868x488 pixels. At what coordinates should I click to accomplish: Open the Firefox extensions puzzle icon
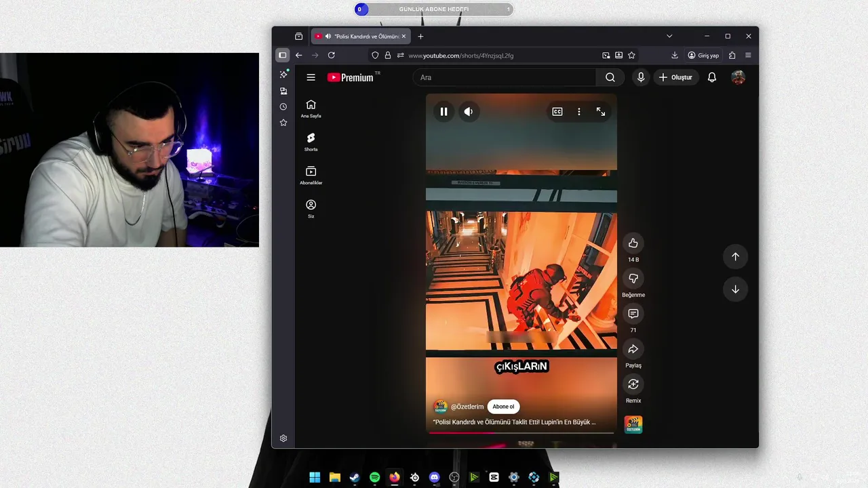[732, 56]
